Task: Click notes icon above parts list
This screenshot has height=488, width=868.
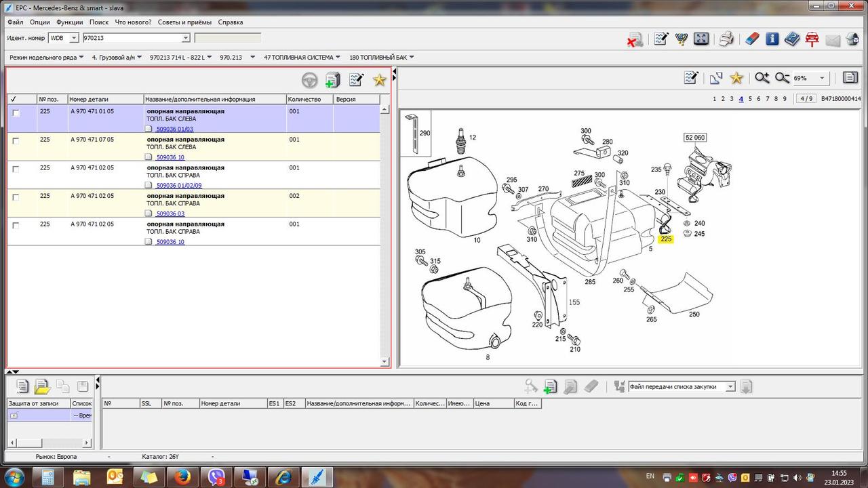Action: (356, 80)
